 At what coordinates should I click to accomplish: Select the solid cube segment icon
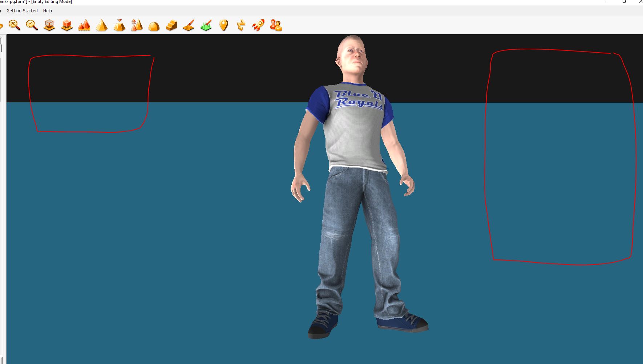pos(66,25)
